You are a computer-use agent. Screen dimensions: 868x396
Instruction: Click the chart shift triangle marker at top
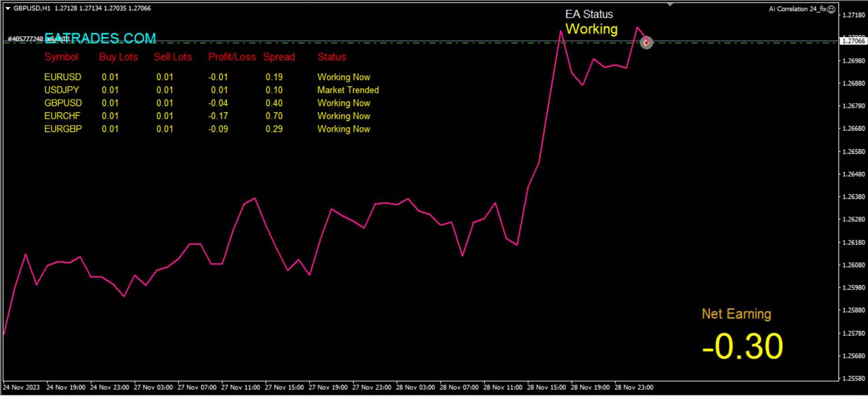[670, 5]
